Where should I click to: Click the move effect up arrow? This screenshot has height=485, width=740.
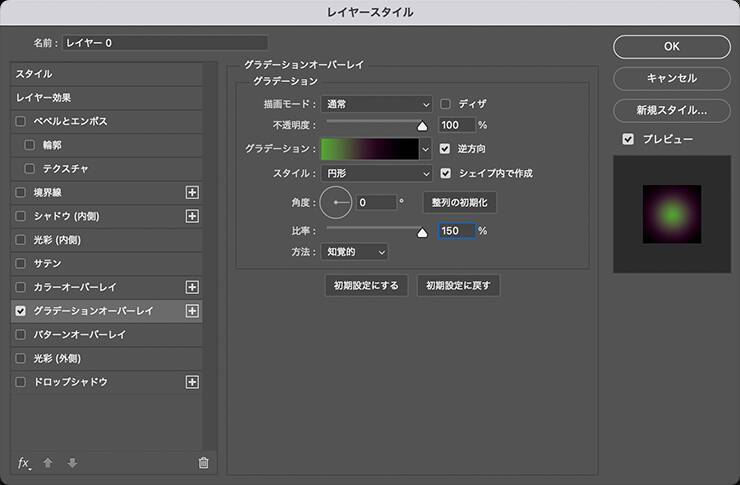tap(48, 462)
